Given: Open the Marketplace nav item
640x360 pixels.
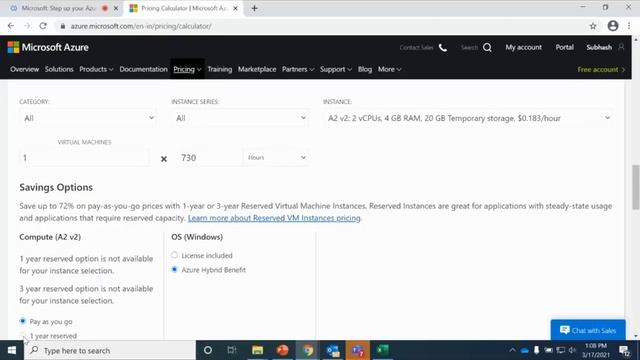Looking at the screenshot, I should [257, 69].
